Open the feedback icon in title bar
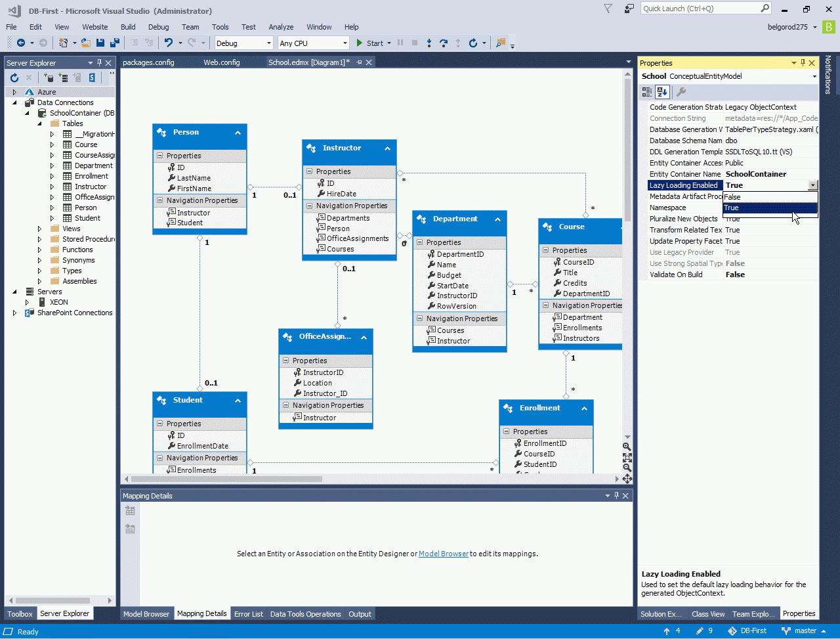Image resolution: width=840 pixels, height=639 pixels. tap(629, 9)
